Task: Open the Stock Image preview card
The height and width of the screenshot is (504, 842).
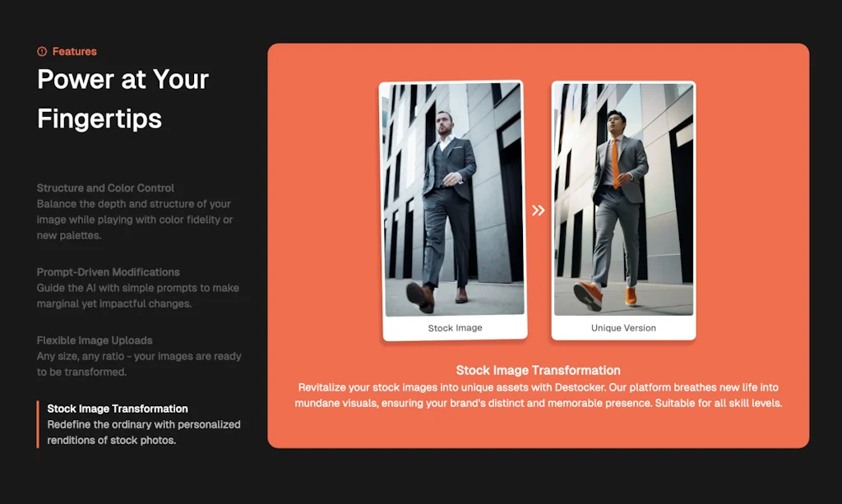Action: [x=453, y=207]
